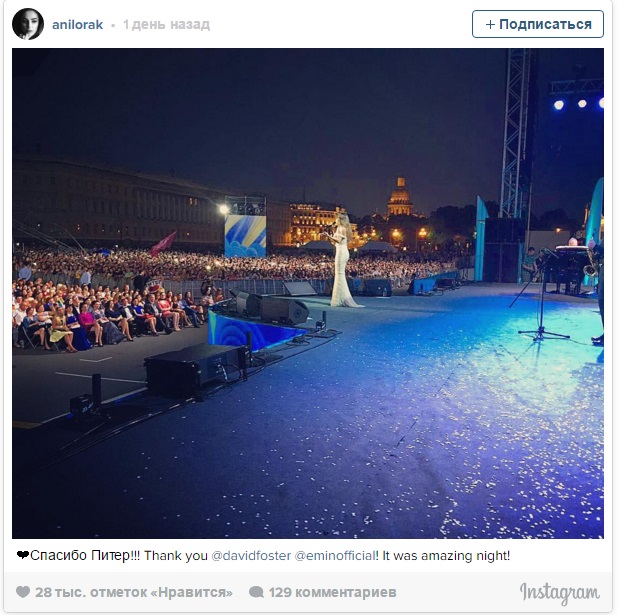Click the Instagram logo

(559, 592)
